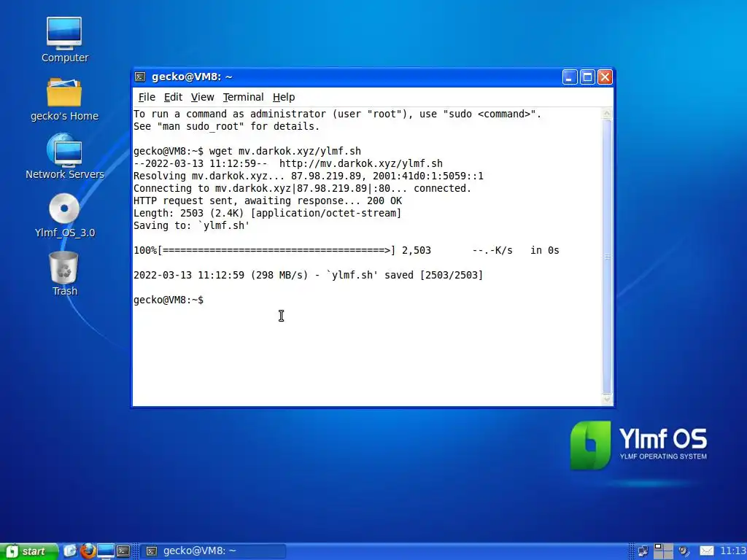Click the last gecko@VM8:~$ prompt line
This screenshot has width=747, height=560.
[x=169, y=300]
